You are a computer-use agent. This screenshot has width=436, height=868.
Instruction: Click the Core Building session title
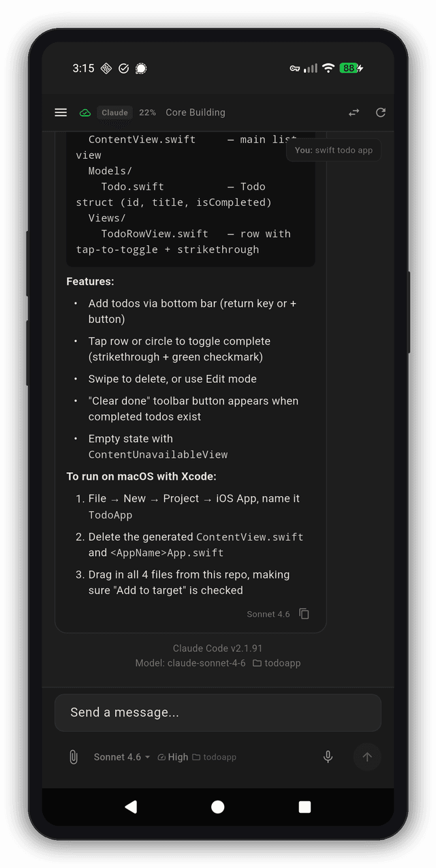click(x=196, y=112)
